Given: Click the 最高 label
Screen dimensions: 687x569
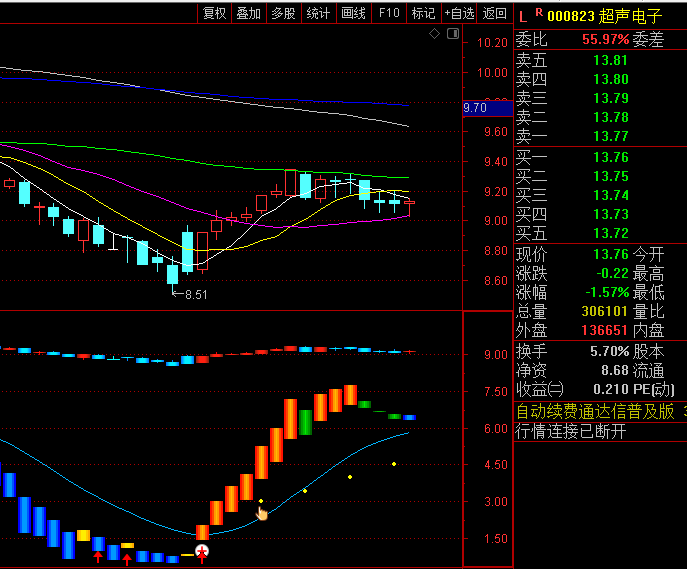Looking at the screenshot, I should 648,273.
